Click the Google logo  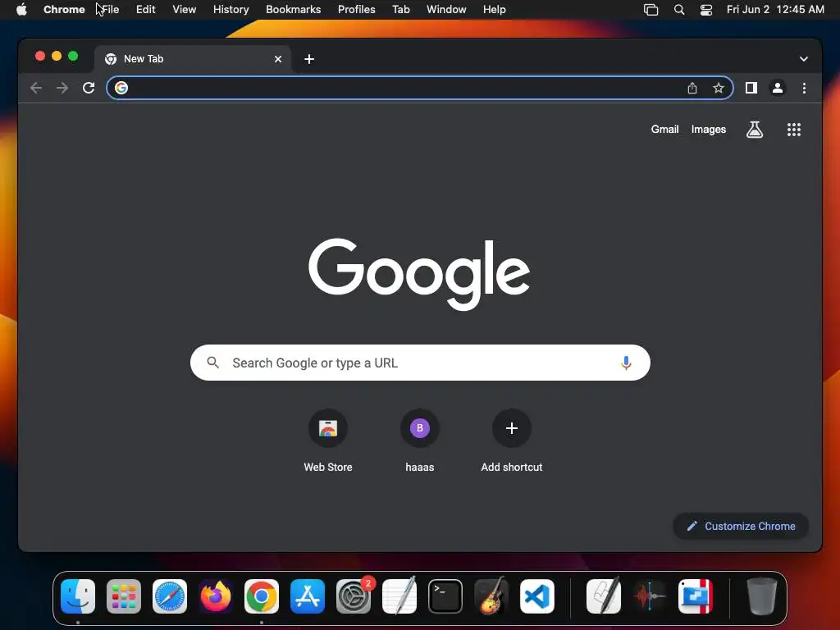[x=419, y=274]
